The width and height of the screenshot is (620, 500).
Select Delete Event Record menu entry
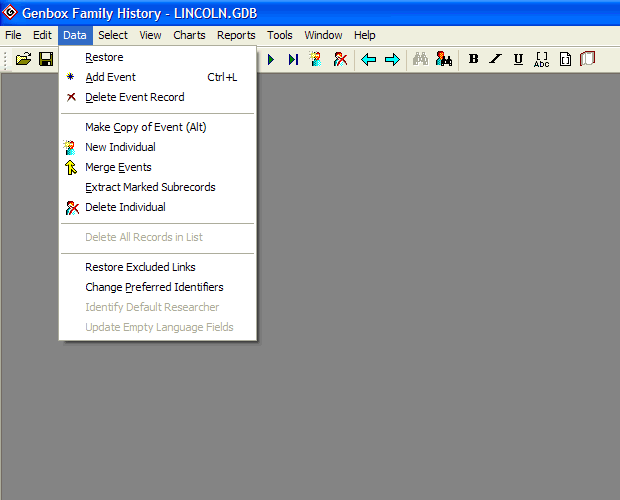(x=134, y=97)
